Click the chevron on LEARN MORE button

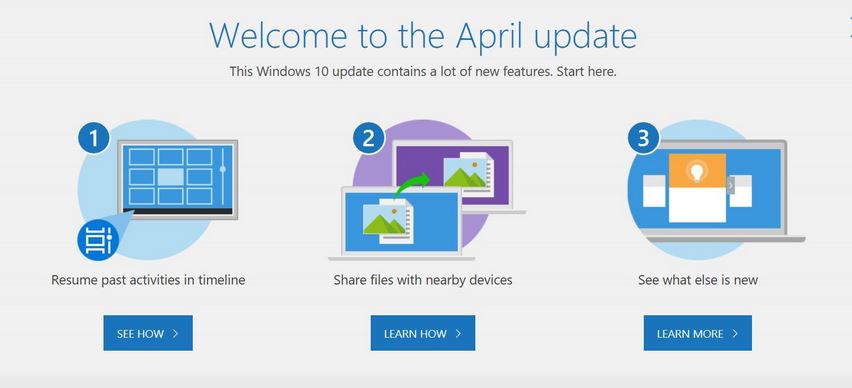click(x=735, y=333)
